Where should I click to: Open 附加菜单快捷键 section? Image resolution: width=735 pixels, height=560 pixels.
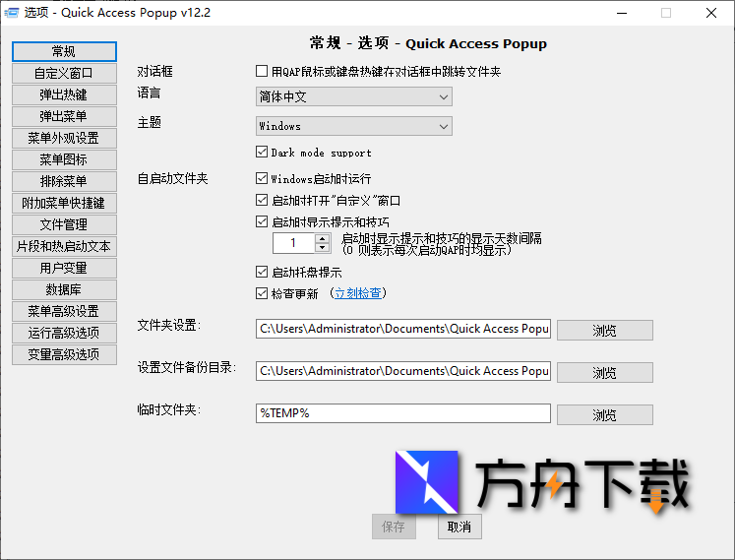(64, 203)
